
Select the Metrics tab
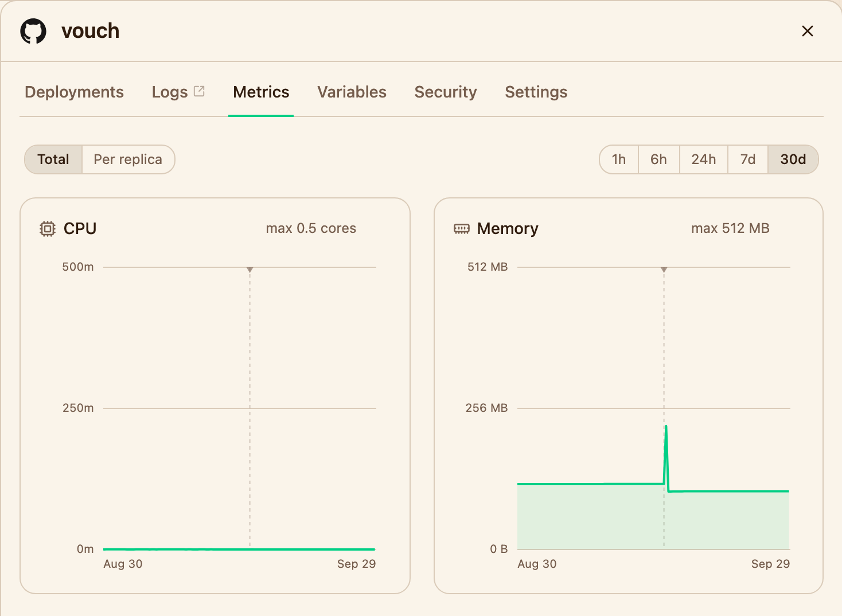[261, 92]
